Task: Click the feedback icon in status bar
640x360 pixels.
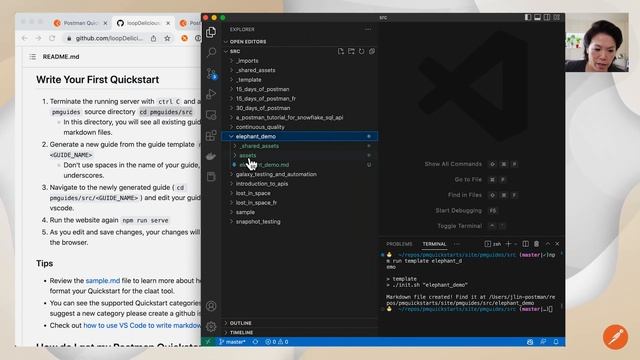Action: (543, 342)
